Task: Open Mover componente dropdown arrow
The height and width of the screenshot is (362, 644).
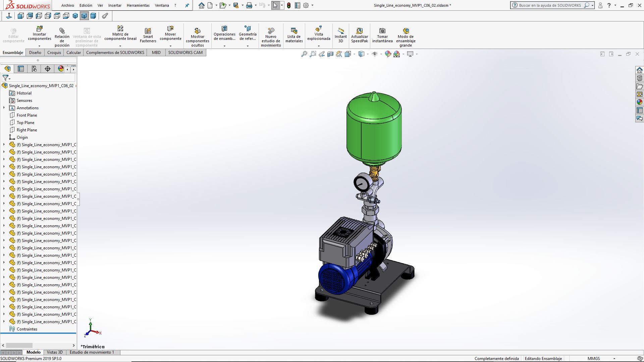Action: coord(170,46)
